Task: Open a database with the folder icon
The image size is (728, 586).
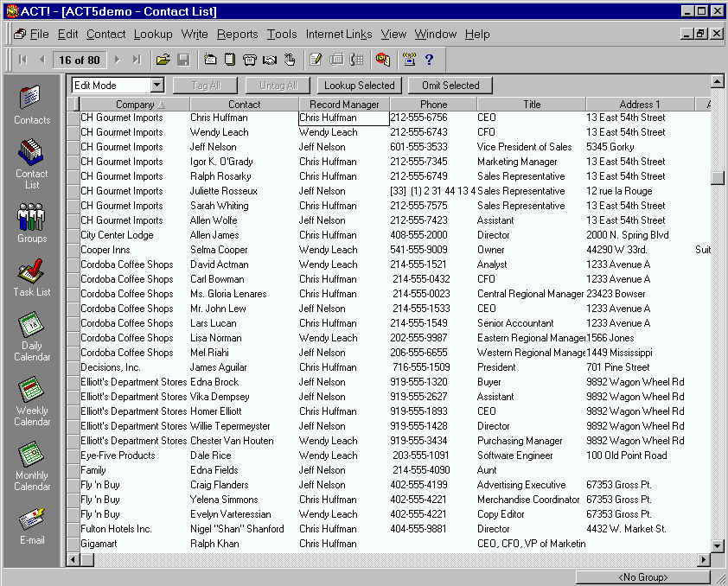Action: tap(163, 60)
